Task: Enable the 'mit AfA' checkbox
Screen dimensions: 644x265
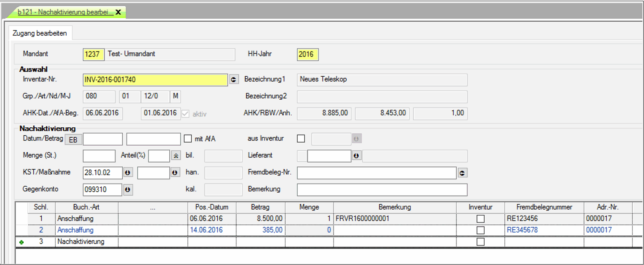Action: [x=188, y=139]
